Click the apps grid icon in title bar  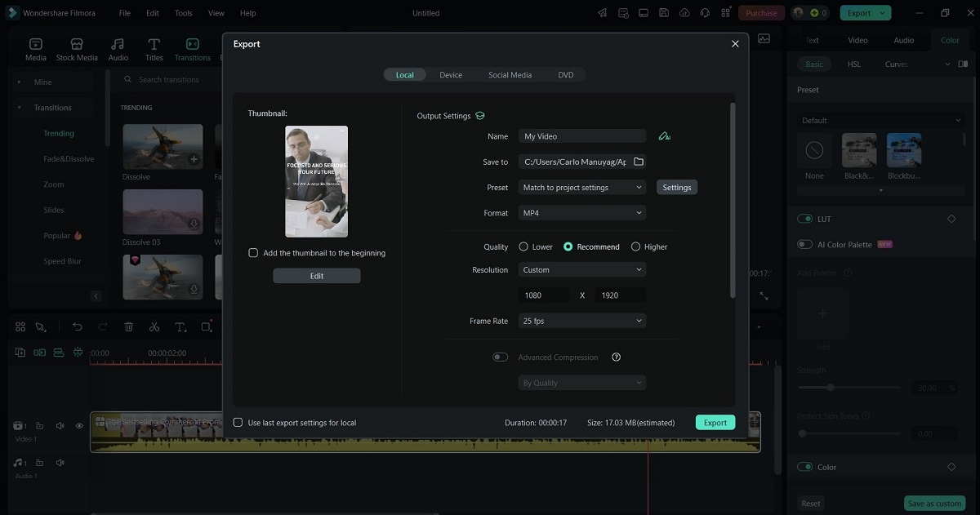tap(724, 13)
